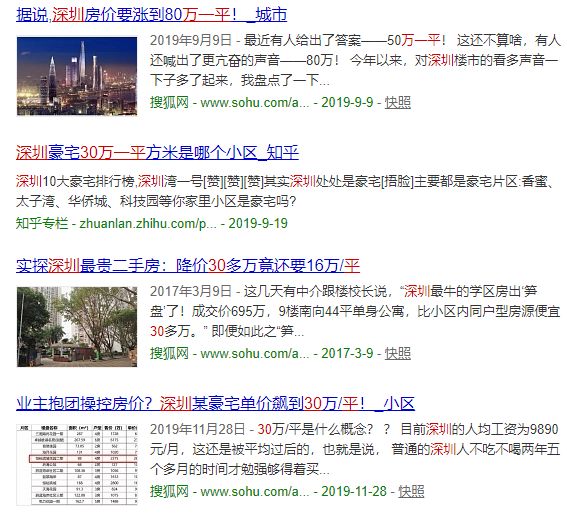
Task: Open www.sohu.com URL dated 2019-9-9
Action: point(255,102)
